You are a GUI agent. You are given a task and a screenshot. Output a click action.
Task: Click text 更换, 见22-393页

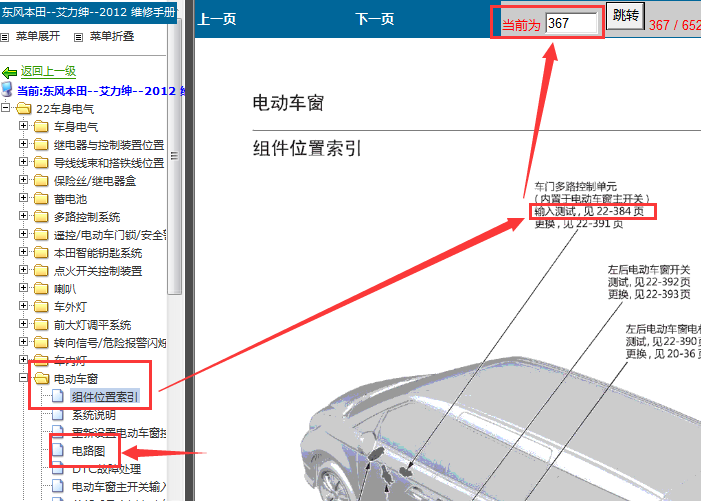click(649, 294)
